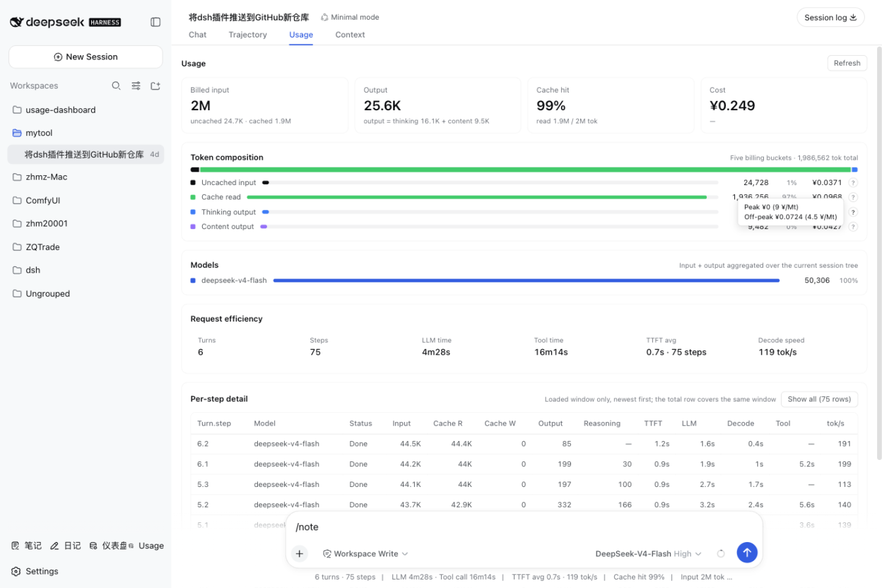
Task: Focus the message input containing /note
Action: [x=524, y=527]
